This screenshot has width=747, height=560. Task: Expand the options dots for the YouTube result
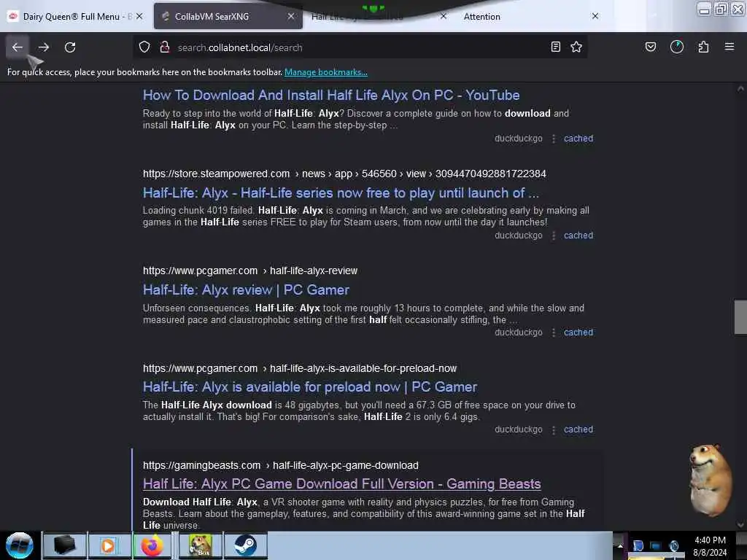[553, 139]
